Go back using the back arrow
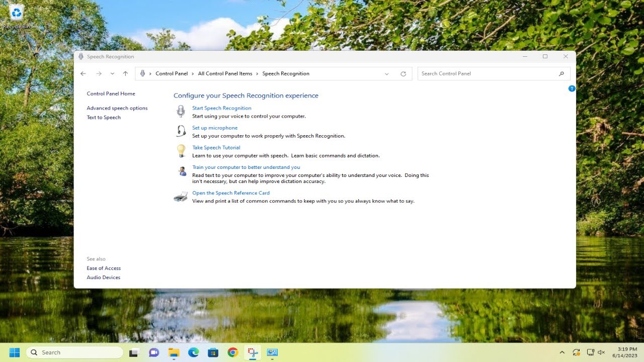The height and width of the screenshot is (362, 644). (x=83, y=74)
